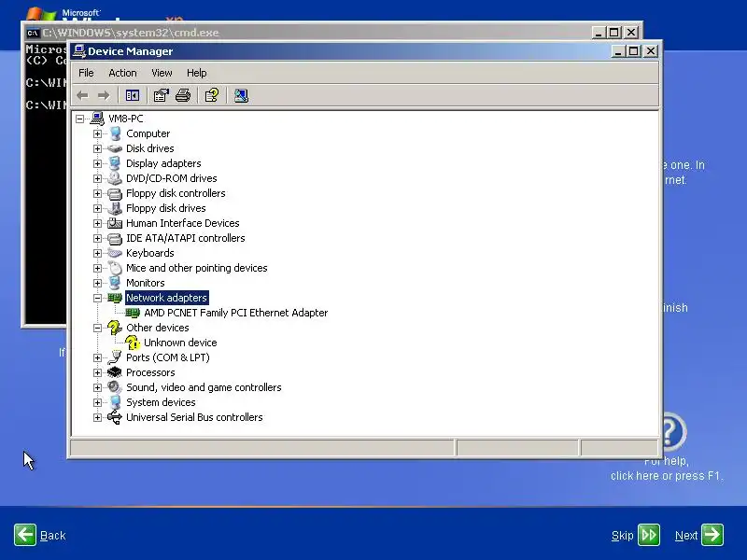Click the Back toolbar arrow in Device Manager
The width and height of the screenshot is (747, 560).
82,96
